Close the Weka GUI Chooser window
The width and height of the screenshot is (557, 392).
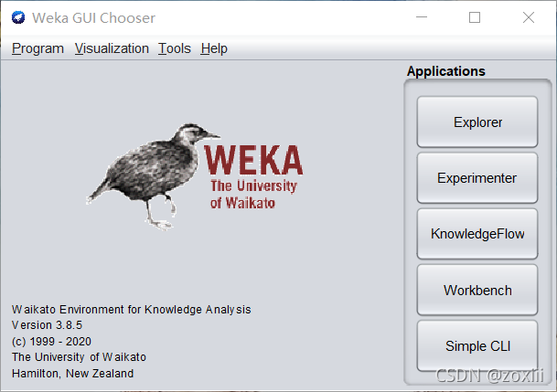[529, 17]
